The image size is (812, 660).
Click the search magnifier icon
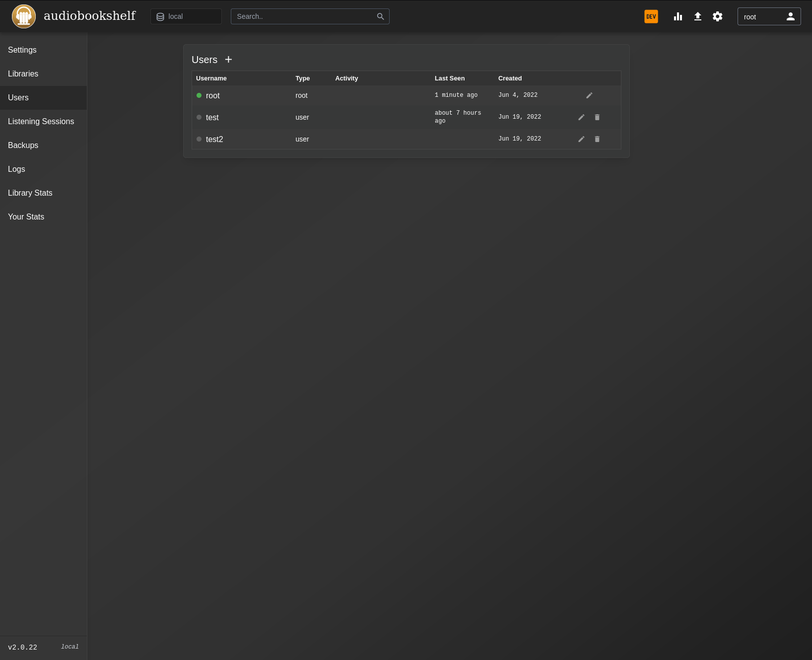click(381, 16)
